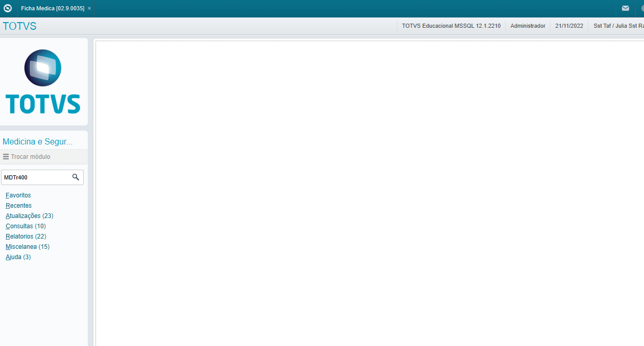Click the Medicina e Segur... module title
Viewport: 644px width, 346px height.
point(37,142)
